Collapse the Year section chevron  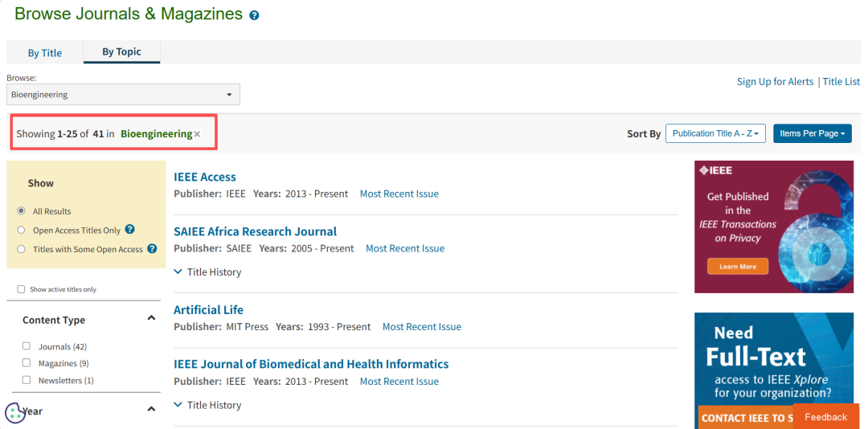point(151,410)
